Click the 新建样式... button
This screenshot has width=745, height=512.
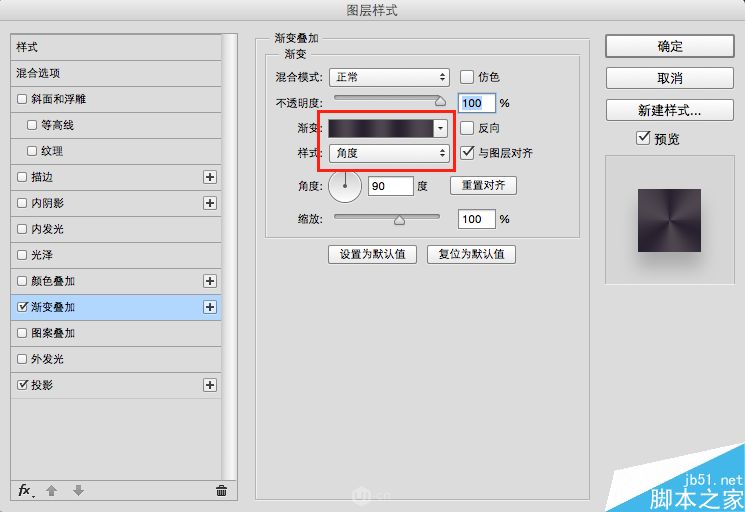point(670,110)
